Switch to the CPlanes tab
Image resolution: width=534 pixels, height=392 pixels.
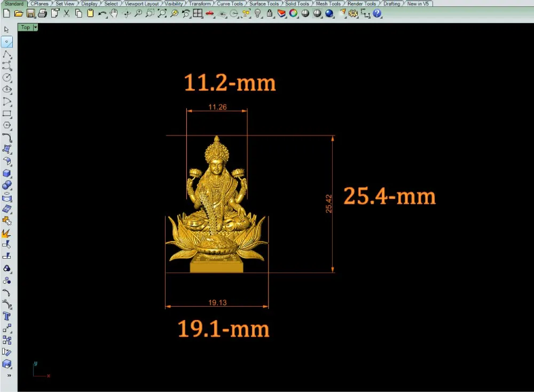point(40,3)
